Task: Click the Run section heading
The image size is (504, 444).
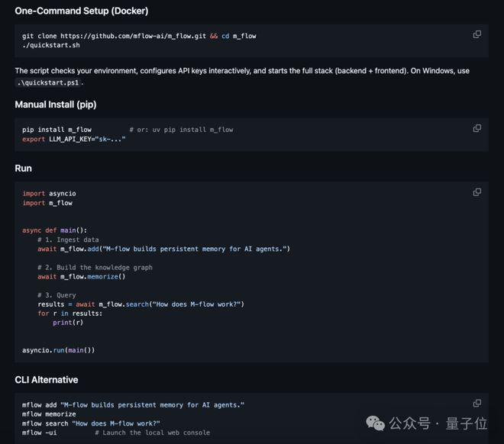Action: click(x=23, y=168)
